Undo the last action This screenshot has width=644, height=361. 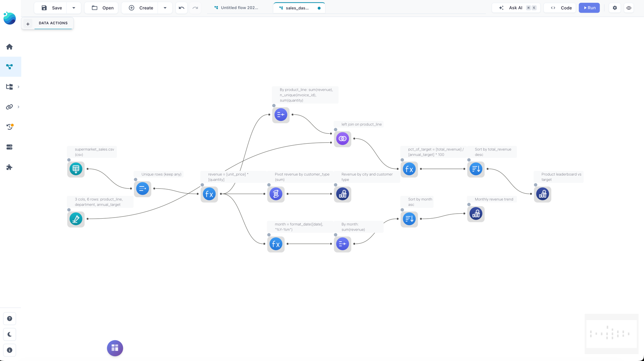pos(182,8)
